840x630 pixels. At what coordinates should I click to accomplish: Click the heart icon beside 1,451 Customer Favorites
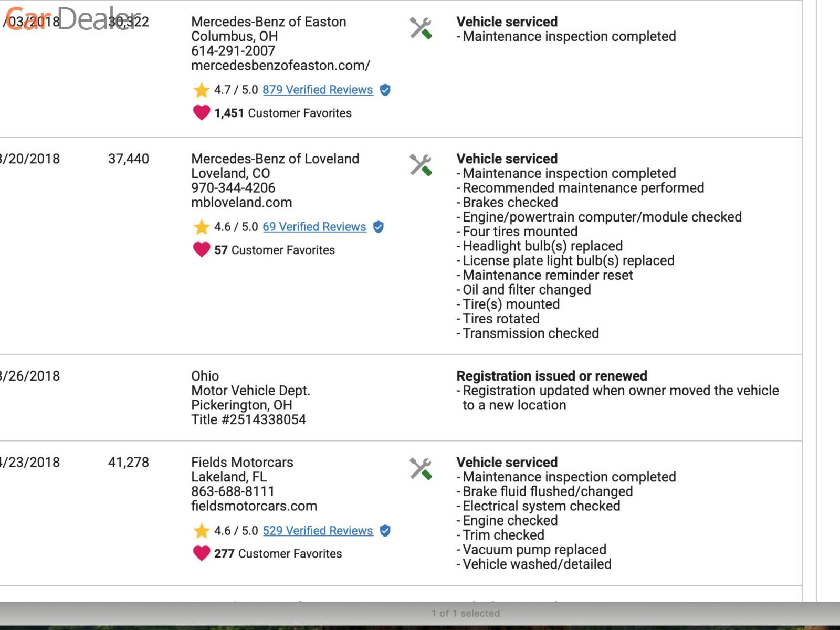click(201, 113)
